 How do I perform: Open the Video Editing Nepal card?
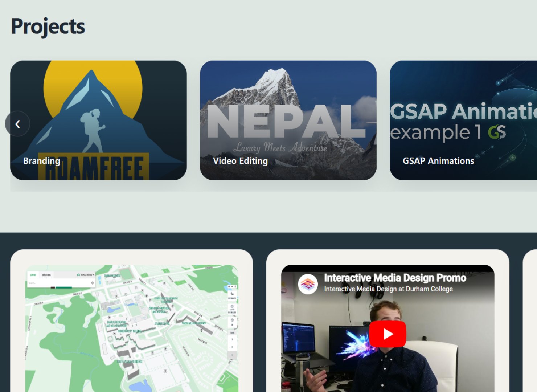point(288,120)
